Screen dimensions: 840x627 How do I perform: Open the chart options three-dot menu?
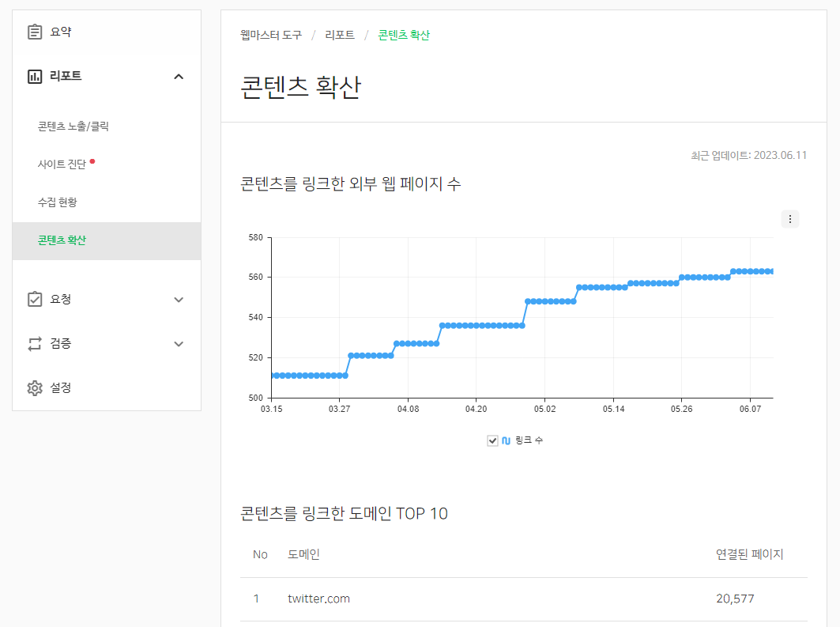(789, 218)
